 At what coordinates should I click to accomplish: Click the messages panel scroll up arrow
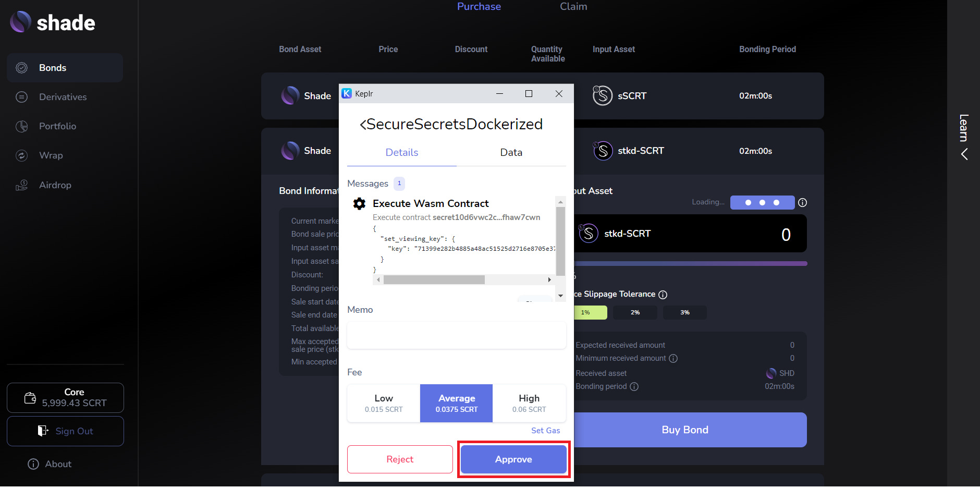pyautogui.click(x=561, y=201)
